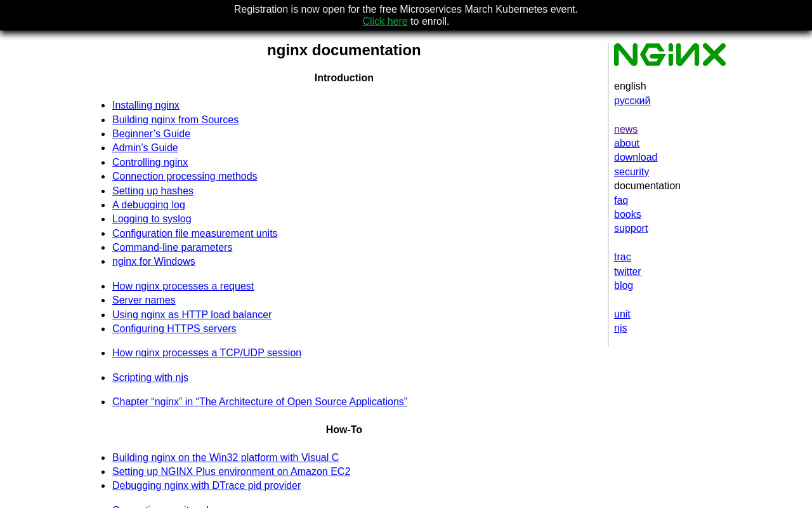Open the Admin's Guide
Screen dimensions: 812x508
pos(145,148)
